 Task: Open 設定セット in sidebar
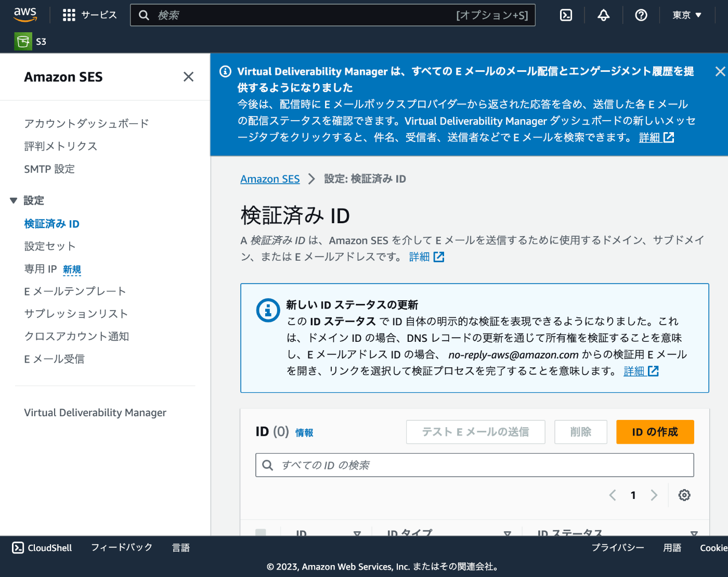click(x=50, y=246)
